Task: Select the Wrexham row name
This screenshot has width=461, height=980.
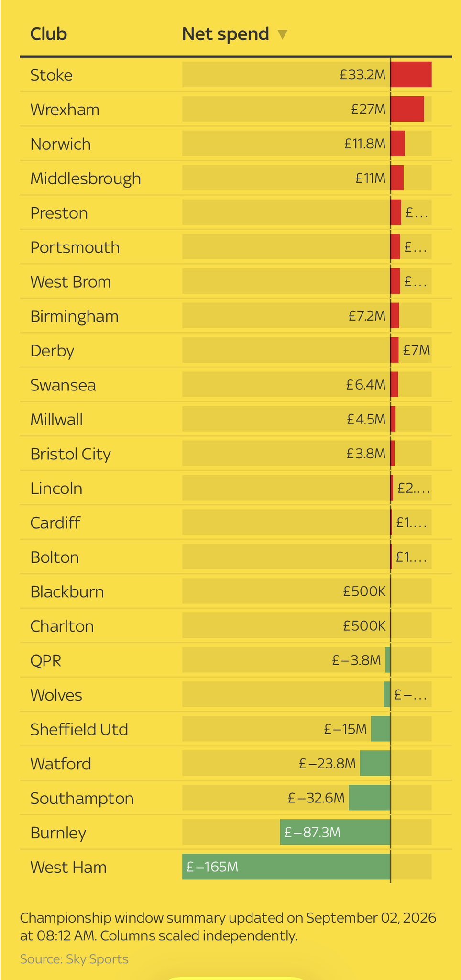Action: 65,110
